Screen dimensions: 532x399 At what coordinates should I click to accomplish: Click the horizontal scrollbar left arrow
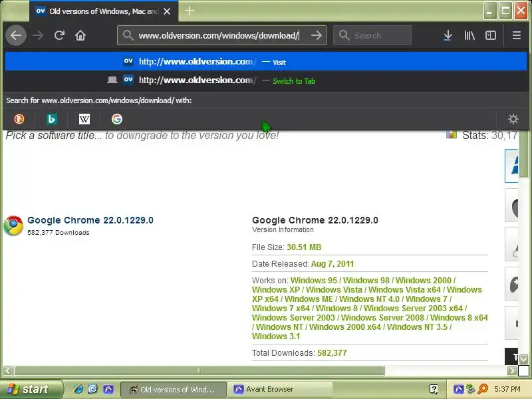point(8,370)
